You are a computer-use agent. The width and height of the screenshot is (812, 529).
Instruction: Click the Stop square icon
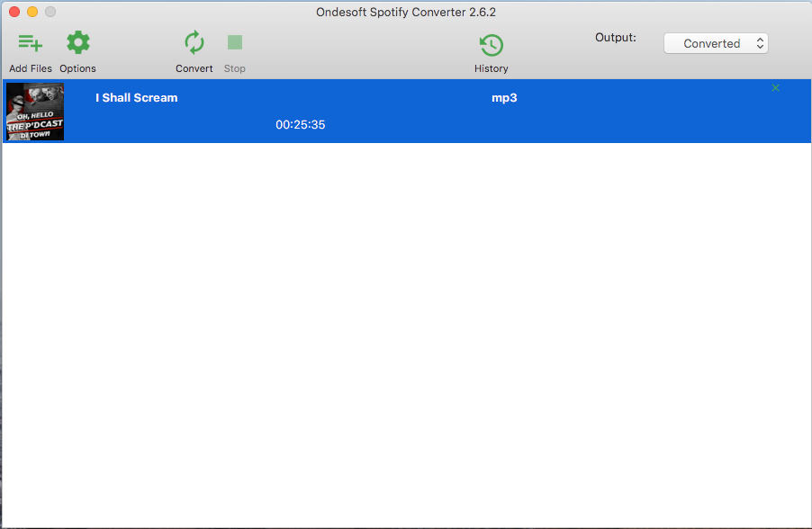tap(235, 42)
